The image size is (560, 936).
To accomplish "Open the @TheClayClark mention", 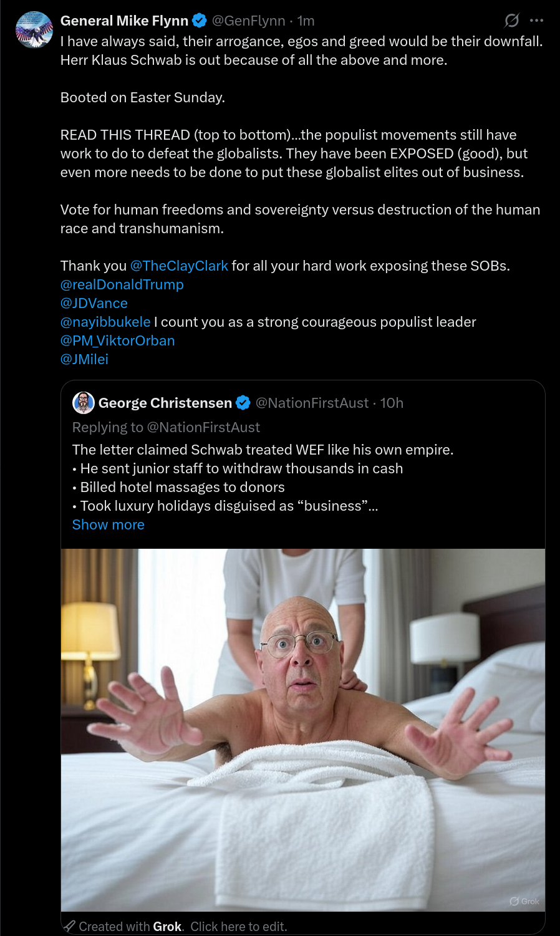I will [179, 266].
